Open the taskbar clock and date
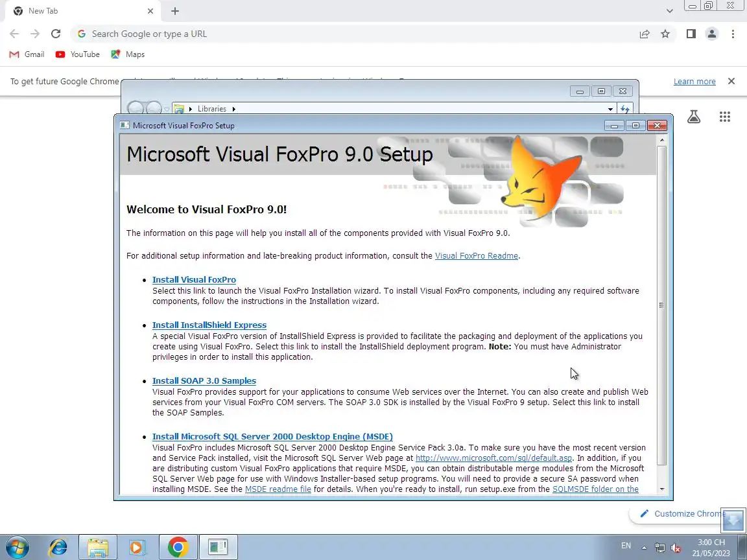The height and width of the screenshot is (560, 747). pyautogui.click(x=711, y=548)
